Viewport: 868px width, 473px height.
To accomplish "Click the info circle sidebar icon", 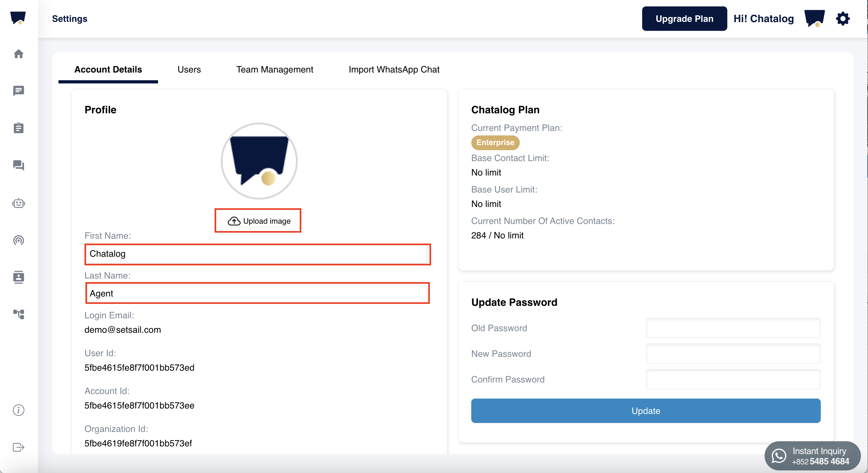I will pos(19,410).
